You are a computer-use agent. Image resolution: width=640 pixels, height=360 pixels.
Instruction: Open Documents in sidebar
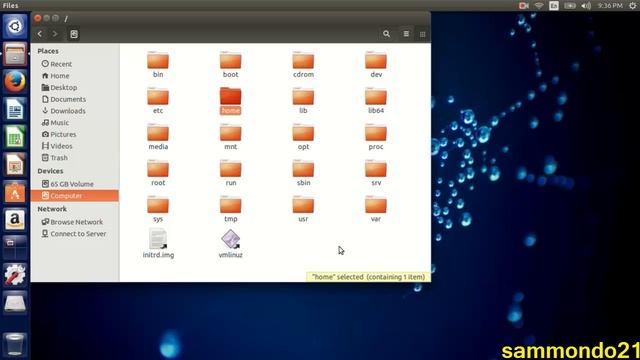click(64, 99)
